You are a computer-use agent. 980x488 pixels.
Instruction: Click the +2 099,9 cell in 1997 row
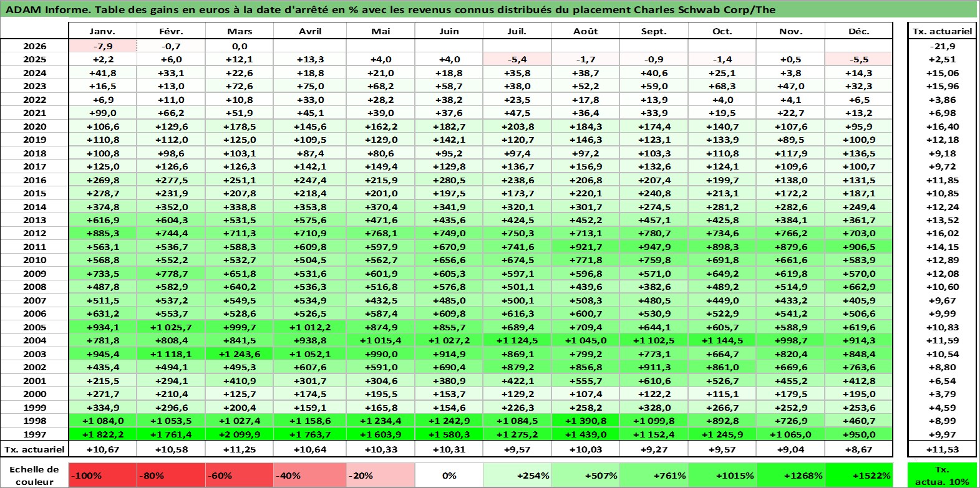tap(240, 434)
